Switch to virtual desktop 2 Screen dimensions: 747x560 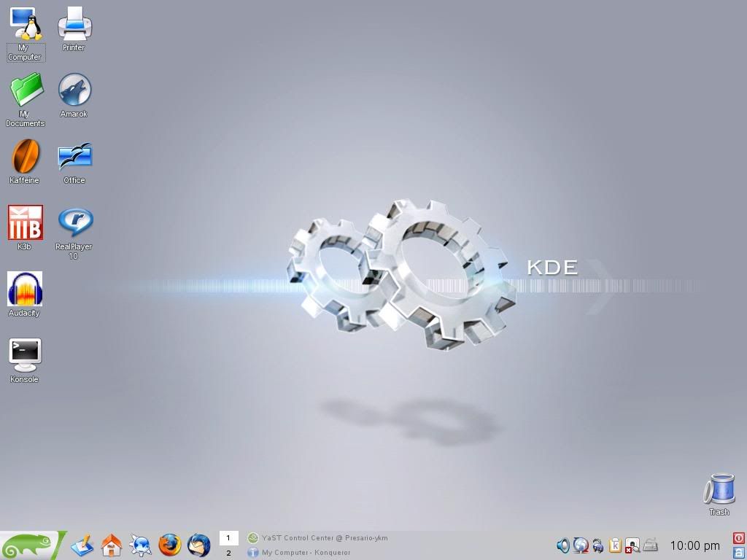tap(228, 553)
